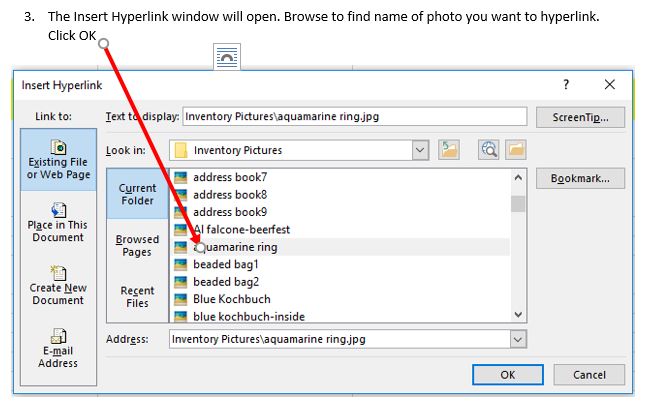Viewport: 659px width, 411px height.
Task: Click the Text to display field
Action: pyautogui.click(x=353, y=116)
